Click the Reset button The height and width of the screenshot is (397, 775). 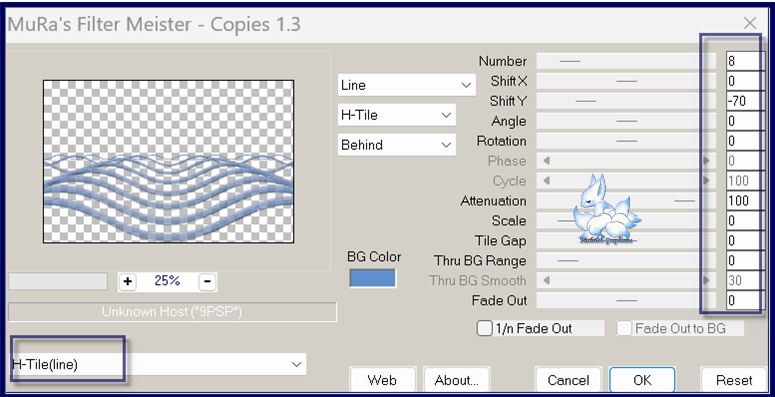pos(734,380)
